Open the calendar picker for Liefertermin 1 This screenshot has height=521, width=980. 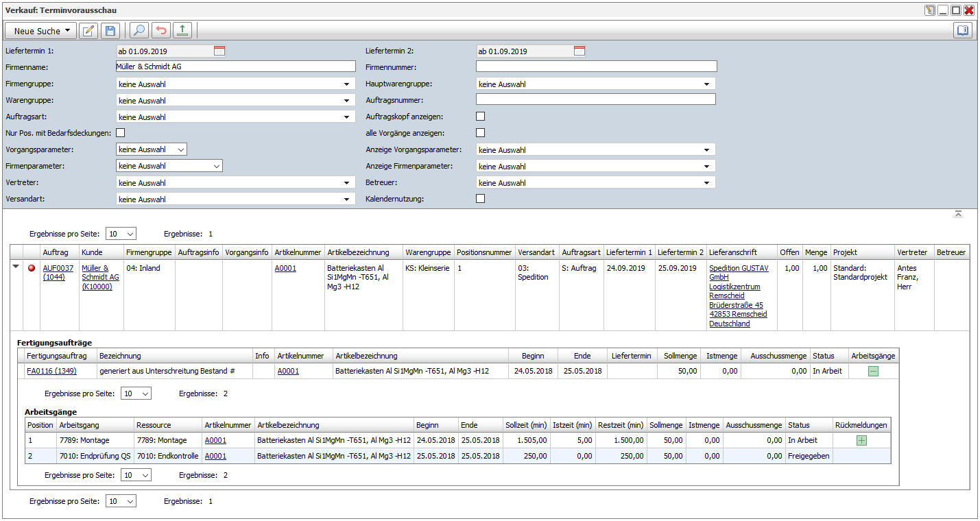[x=219, y=51]
